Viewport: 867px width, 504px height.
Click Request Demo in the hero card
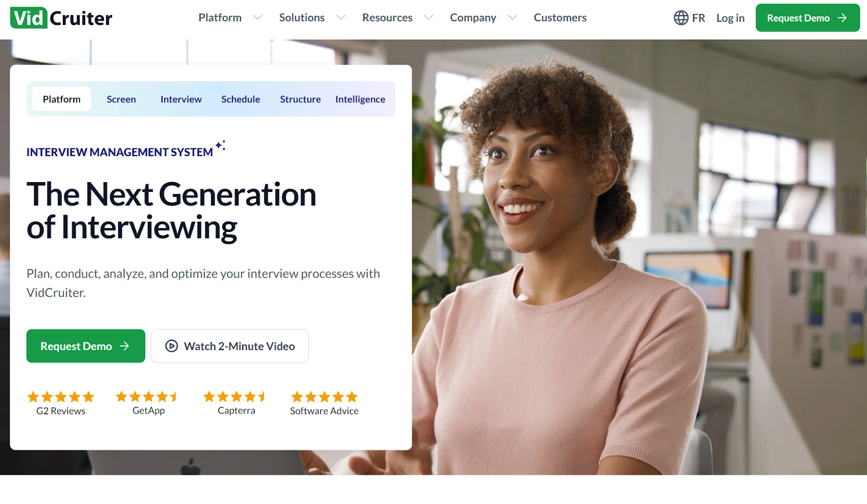coord(86,346)
